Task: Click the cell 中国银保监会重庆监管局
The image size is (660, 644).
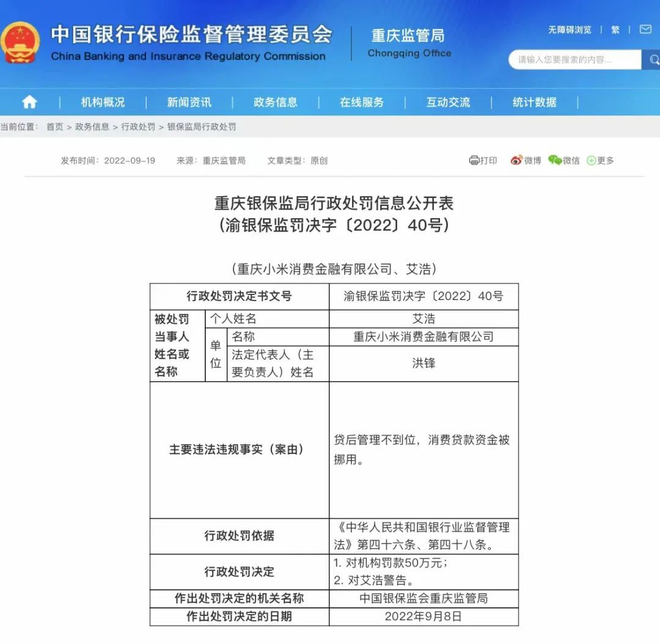Action: click(424, 598)
